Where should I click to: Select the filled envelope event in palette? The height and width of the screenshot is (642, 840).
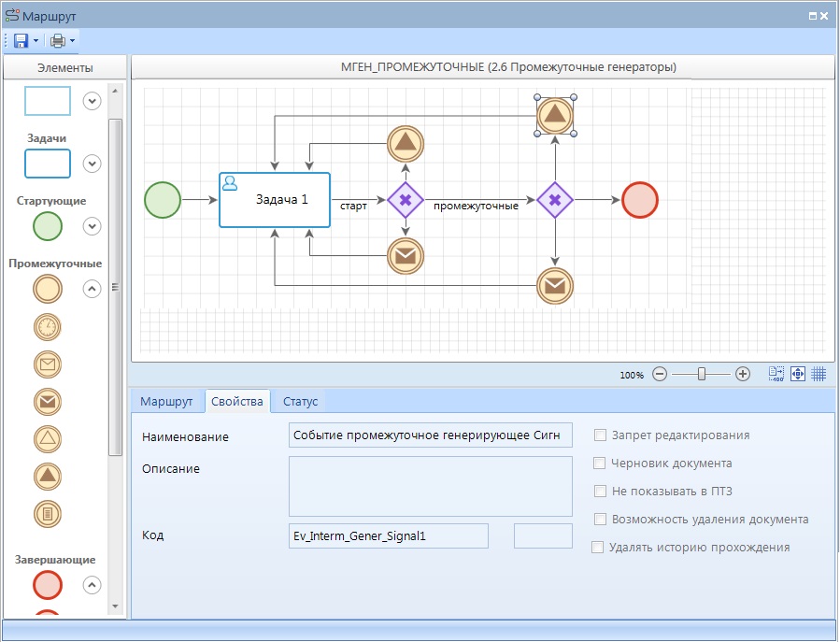pos(48,402)
